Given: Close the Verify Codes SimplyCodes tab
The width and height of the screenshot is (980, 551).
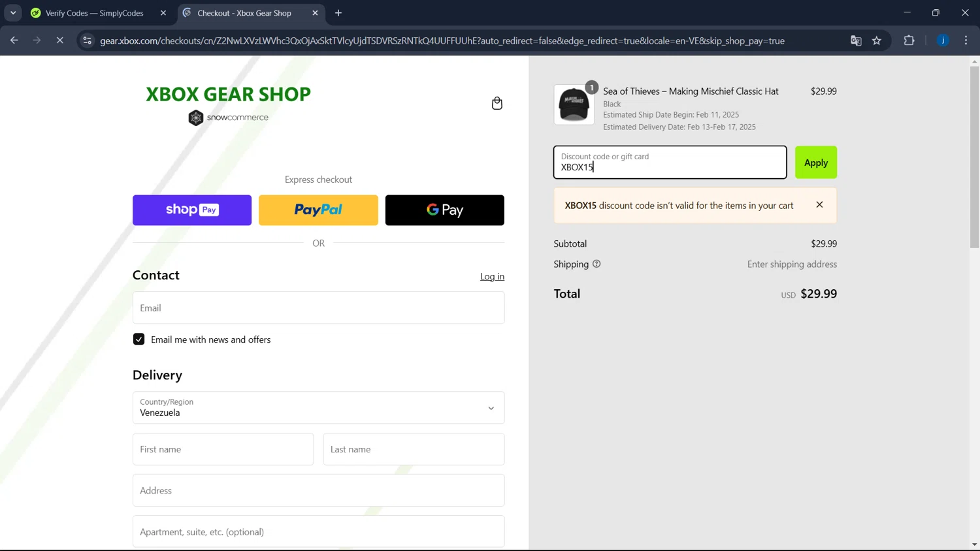Looking at the screenshot, I should point(163,13).
